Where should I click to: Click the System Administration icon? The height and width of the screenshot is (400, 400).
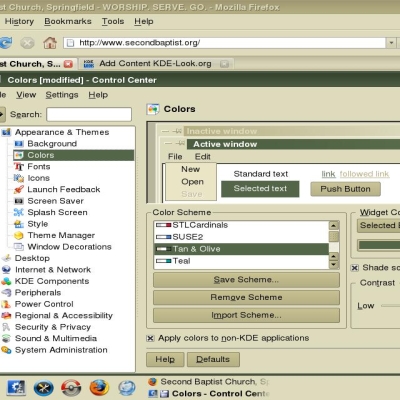[x=6, y=350]
